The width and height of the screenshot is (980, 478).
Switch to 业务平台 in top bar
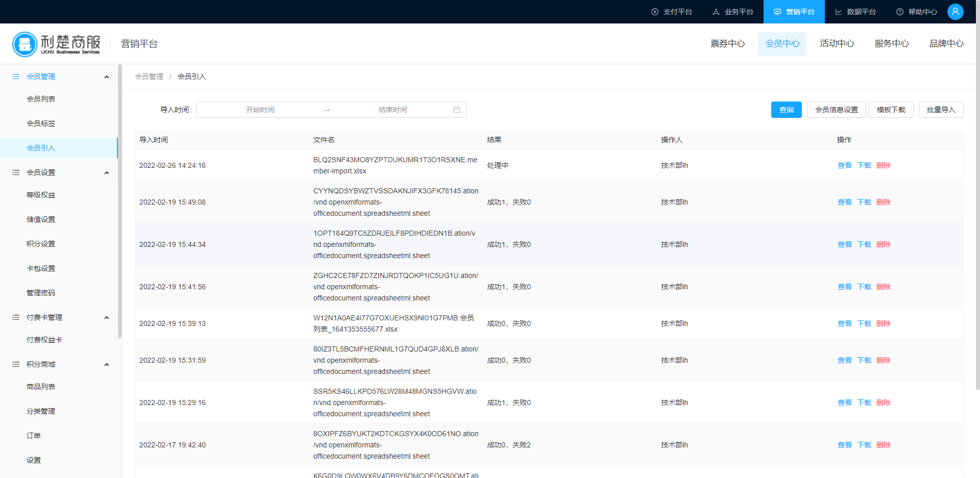tap(733, 12)
